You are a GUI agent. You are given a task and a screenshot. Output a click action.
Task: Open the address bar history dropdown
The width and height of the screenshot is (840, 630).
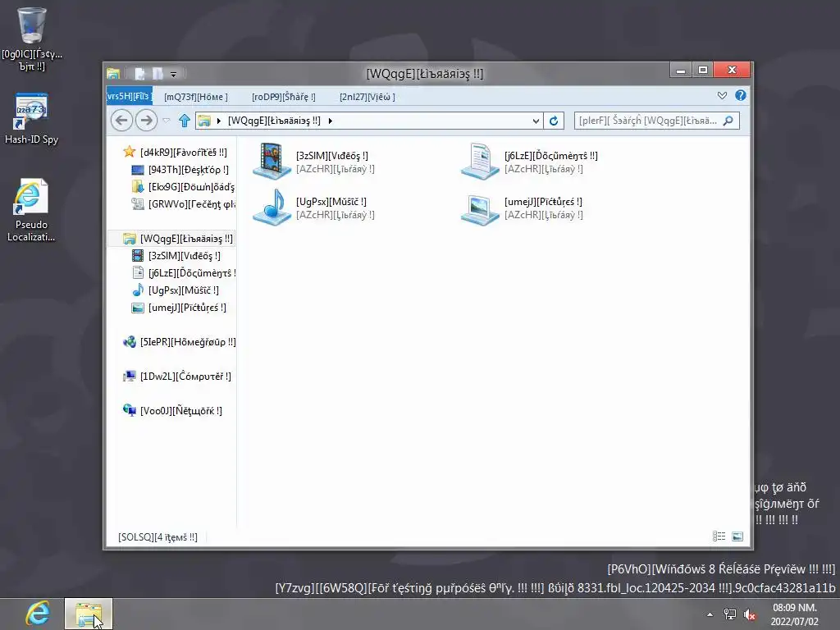click(x=535, y=121)
